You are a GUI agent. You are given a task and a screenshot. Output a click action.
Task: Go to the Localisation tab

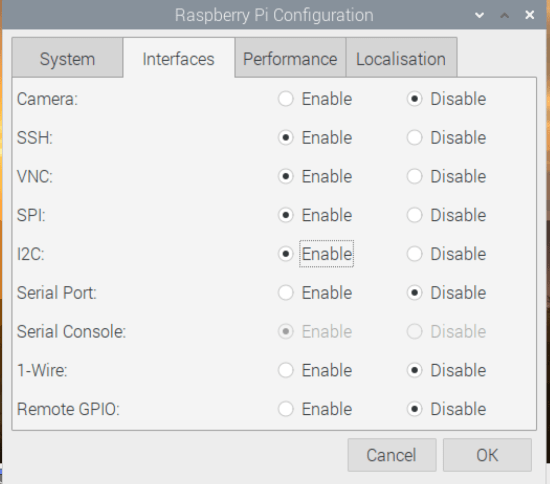coord(401,58)
